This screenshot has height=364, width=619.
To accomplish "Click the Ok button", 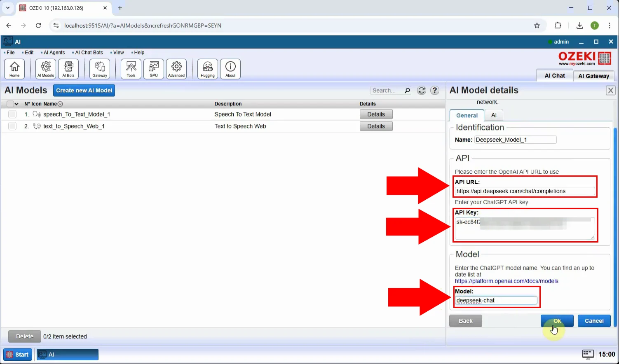I will tap(557, 321).
